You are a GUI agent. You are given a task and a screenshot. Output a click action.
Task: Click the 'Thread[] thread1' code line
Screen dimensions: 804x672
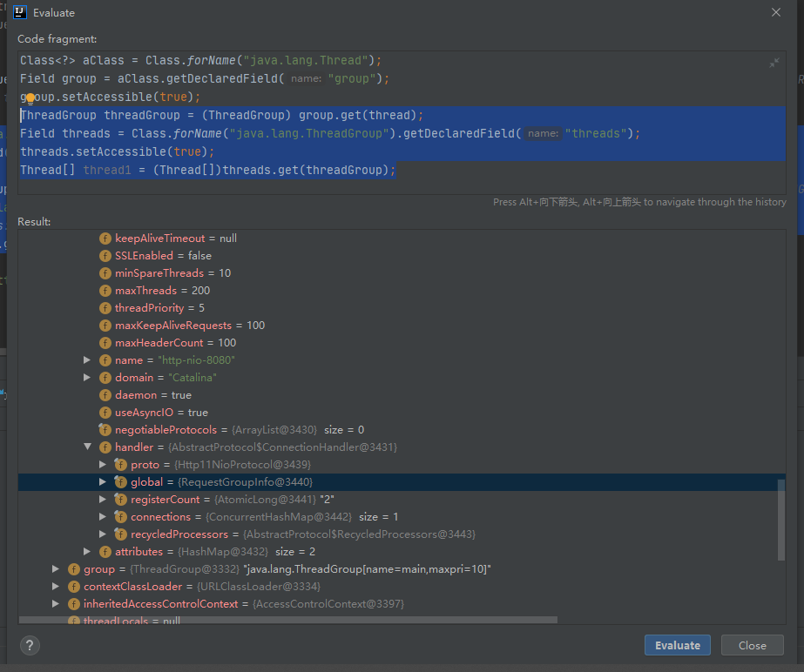tap(208, 171)
